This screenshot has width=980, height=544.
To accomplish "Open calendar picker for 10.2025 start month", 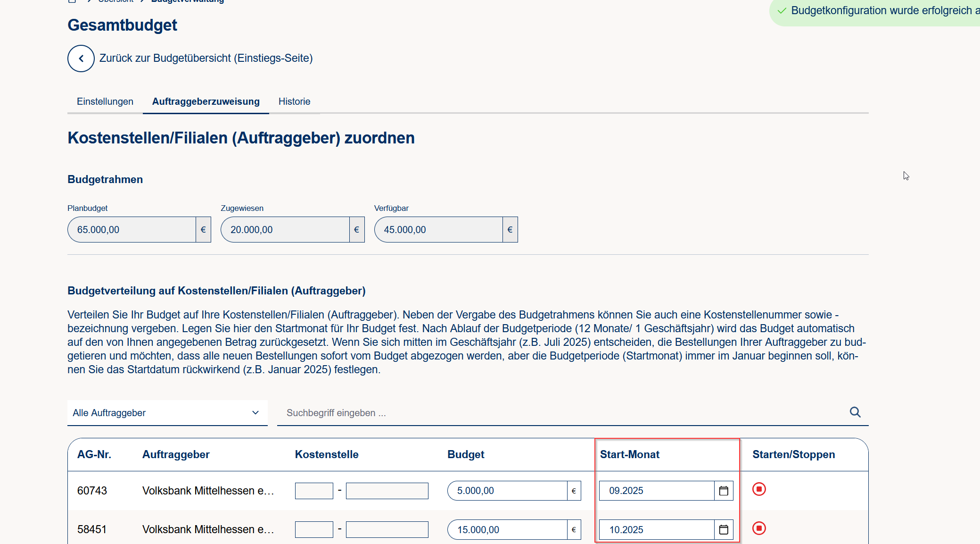I will tap(724, 529).
